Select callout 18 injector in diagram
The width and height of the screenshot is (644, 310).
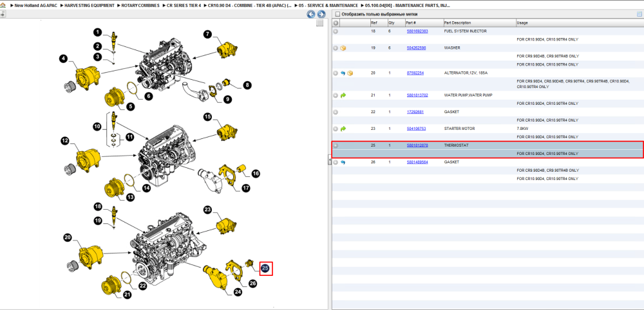pos(98,206)
